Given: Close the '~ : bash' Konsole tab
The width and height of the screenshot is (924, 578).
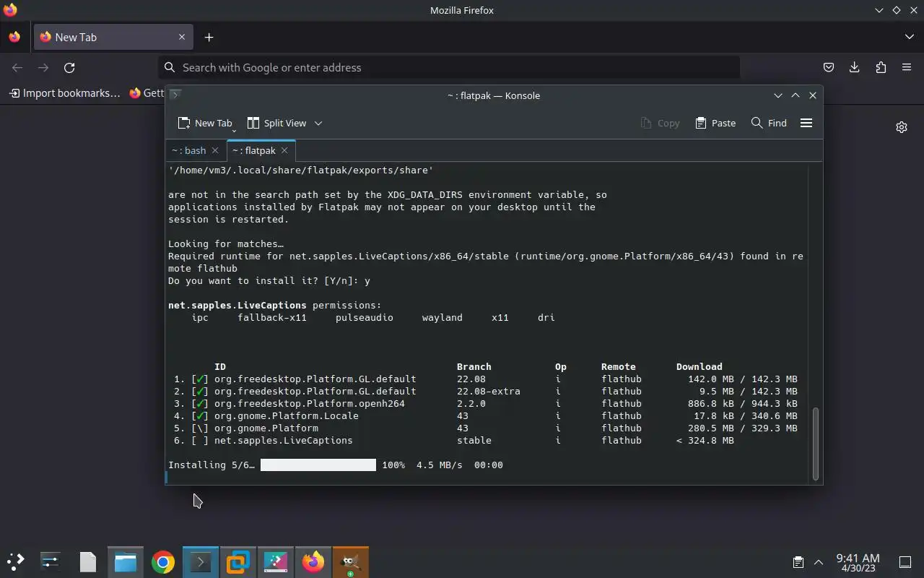Looking at the screenshot, I should [x=215, y=150].
